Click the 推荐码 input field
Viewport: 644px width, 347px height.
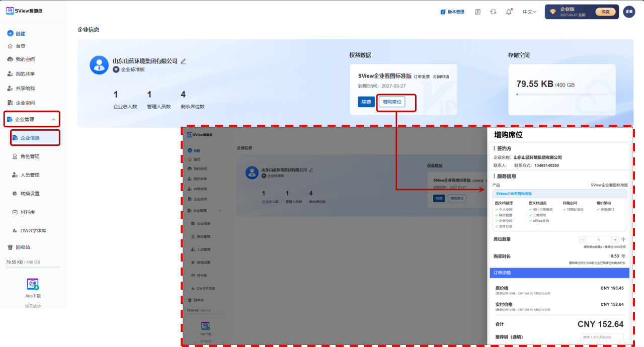[602, 337]
